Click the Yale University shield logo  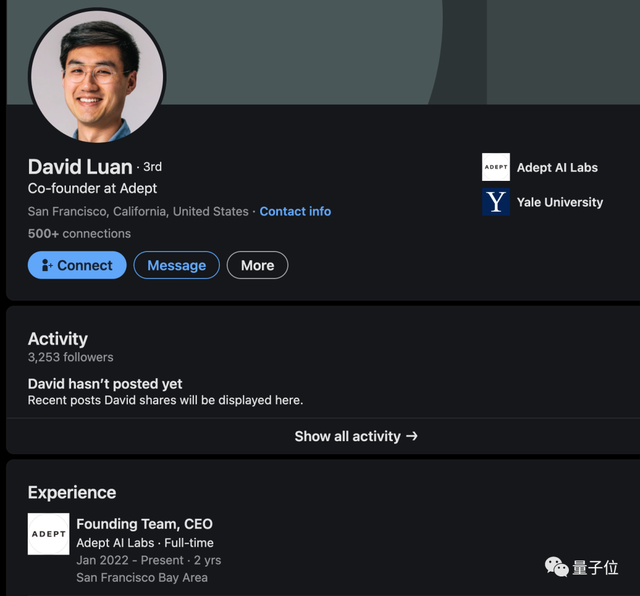(x=495, y=202)
